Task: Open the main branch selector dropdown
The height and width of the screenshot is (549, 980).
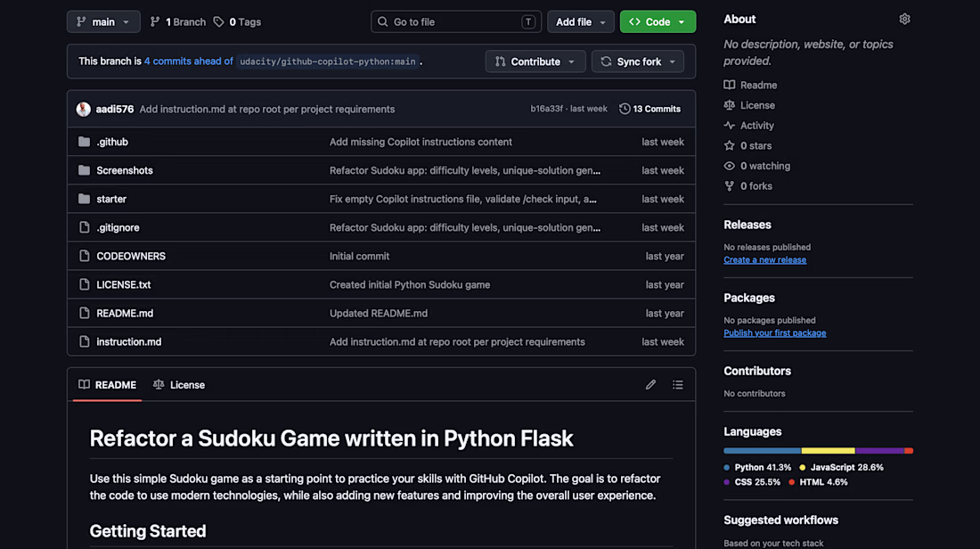Action: click(103, 22)
